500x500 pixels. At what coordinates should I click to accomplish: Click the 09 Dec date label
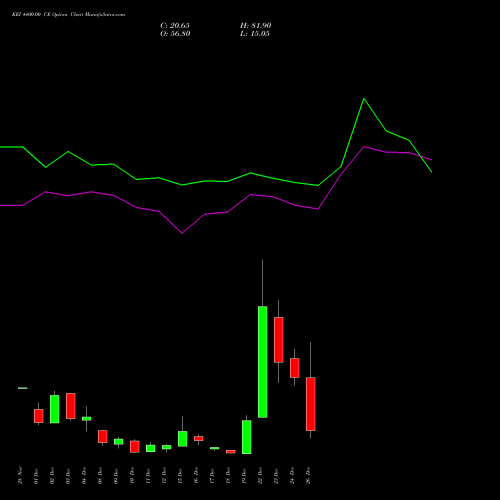116,476
